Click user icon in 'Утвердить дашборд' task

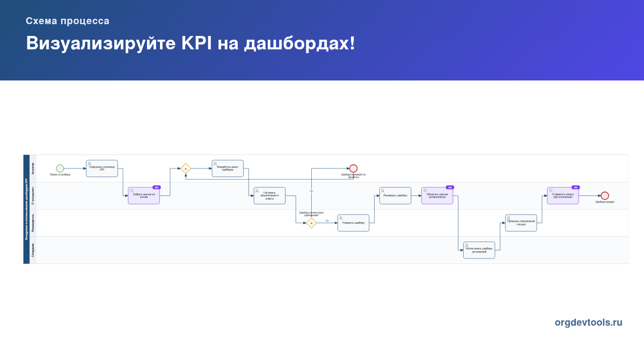pyautogui.click(x=341, y=218)
